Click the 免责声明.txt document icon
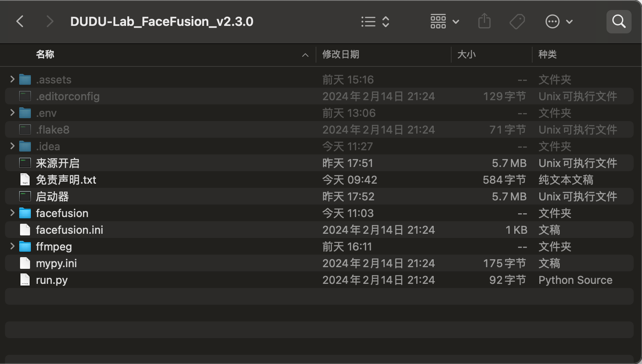This screenshot has width=642, height=364. [x=25, y=179]
